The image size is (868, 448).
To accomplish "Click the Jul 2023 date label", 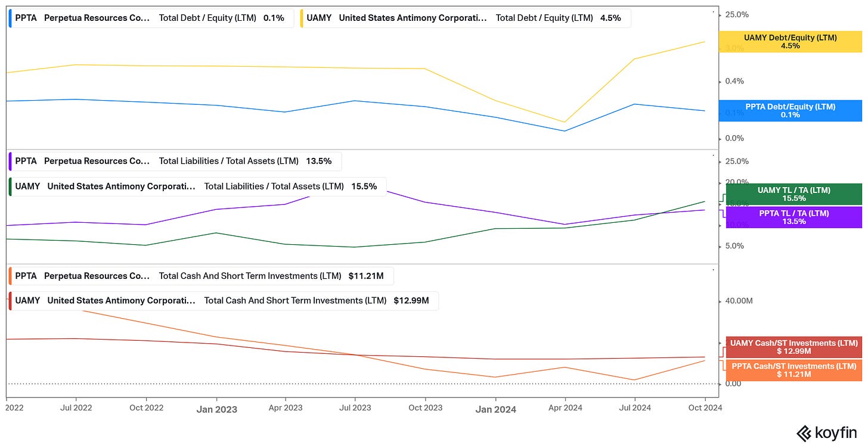I will [x=355, y=408].
